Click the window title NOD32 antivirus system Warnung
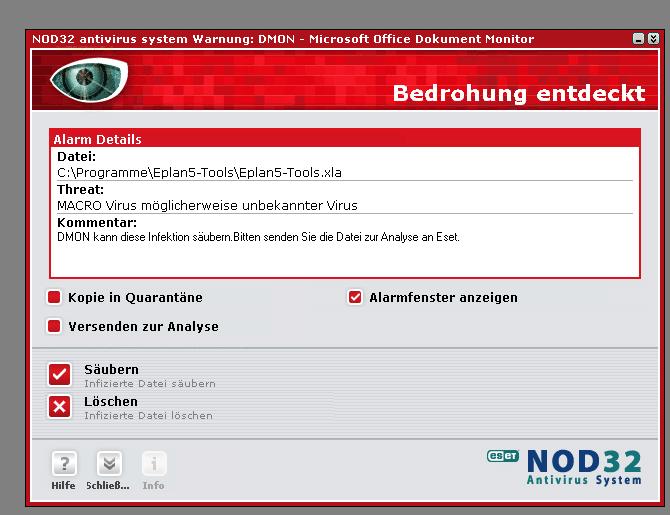 click(283, 39)
